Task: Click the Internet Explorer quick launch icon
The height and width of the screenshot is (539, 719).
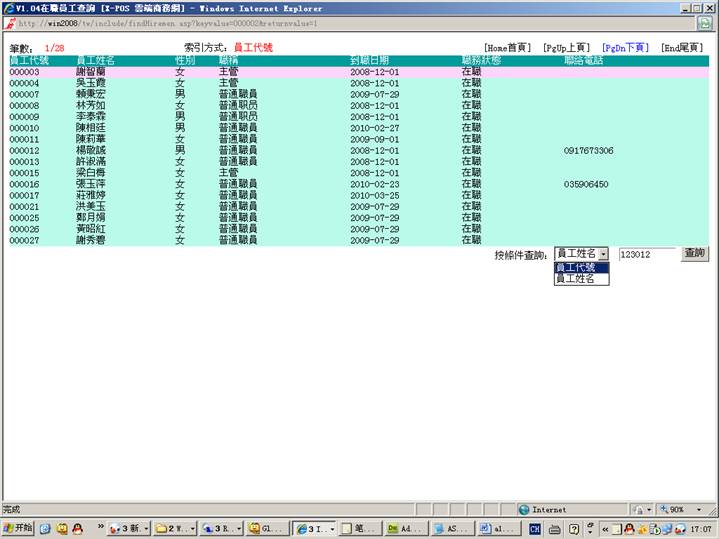Action: (x=45, y=527)
